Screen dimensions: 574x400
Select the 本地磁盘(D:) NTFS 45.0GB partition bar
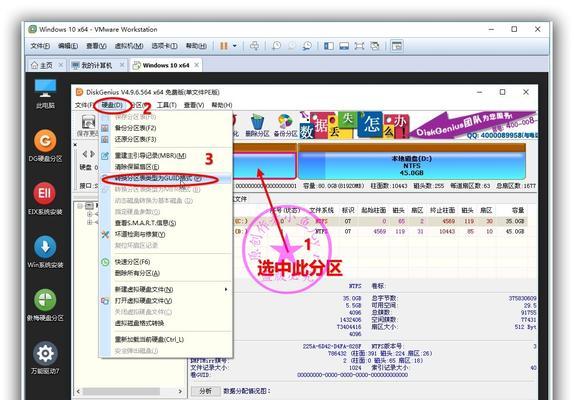click(x=412, y=161)
